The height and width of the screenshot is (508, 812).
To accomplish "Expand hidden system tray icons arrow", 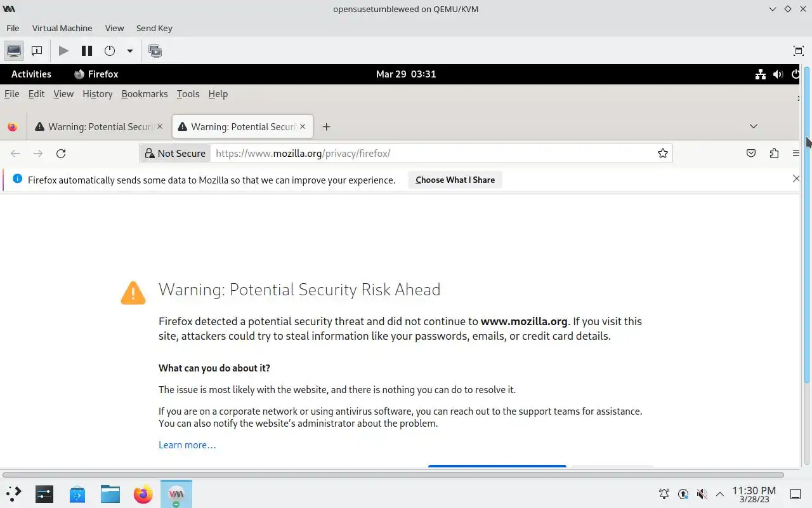I will point(720,494).
